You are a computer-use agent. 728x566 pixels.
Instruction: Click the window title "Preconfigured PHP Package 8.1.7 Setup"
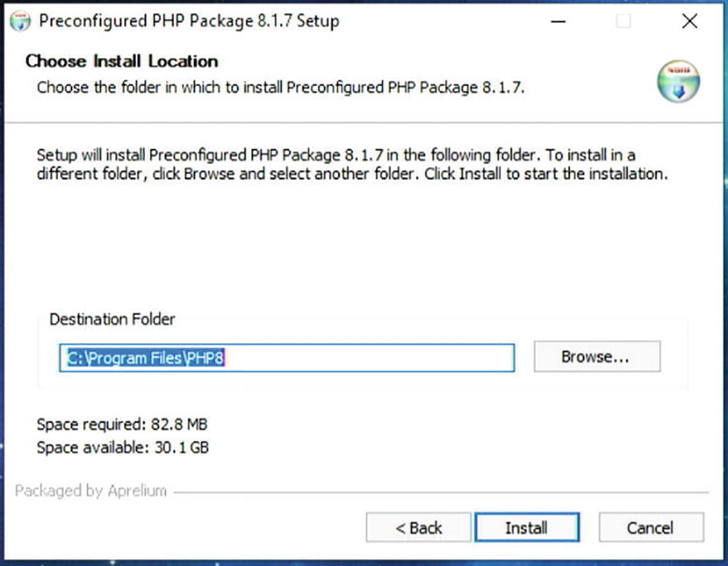pyautogui.click(x=189, y=21)
